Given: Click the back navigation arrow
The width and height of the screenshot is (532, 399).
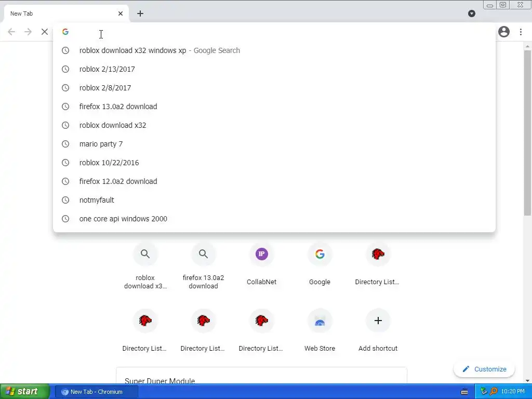Looking at the screenshot, I should pos(11,32).
